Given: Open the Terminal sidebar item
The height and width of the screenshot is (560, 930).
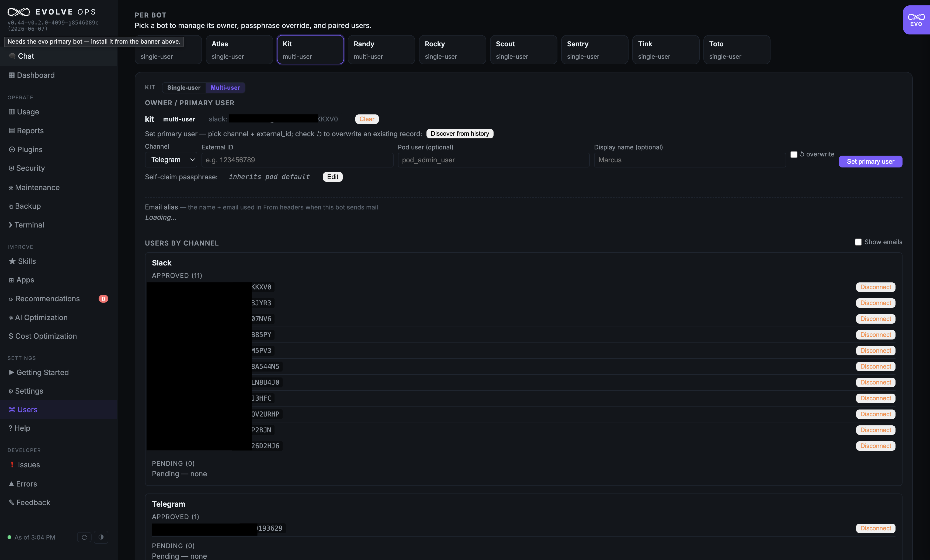Looking at the screenshot, I should tap(26, 225).
